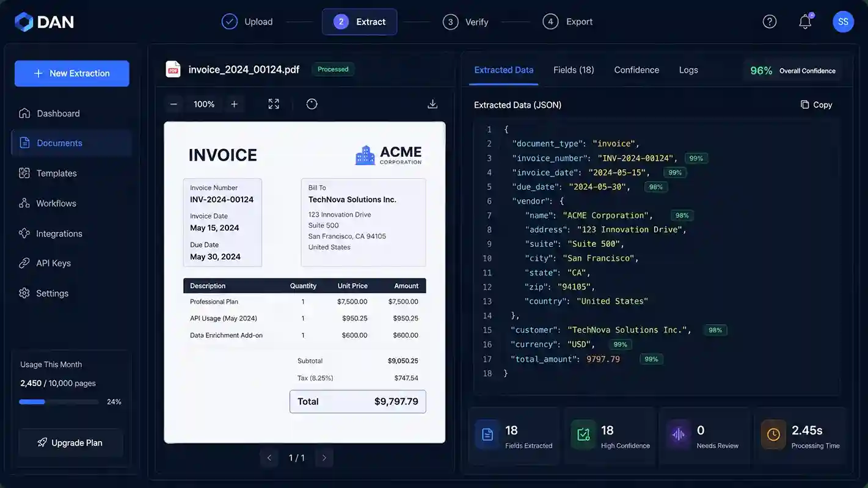Click the "TechNova Solutions Inc." customer value
This screenshot has width=868, height=488.
(627, 330)
